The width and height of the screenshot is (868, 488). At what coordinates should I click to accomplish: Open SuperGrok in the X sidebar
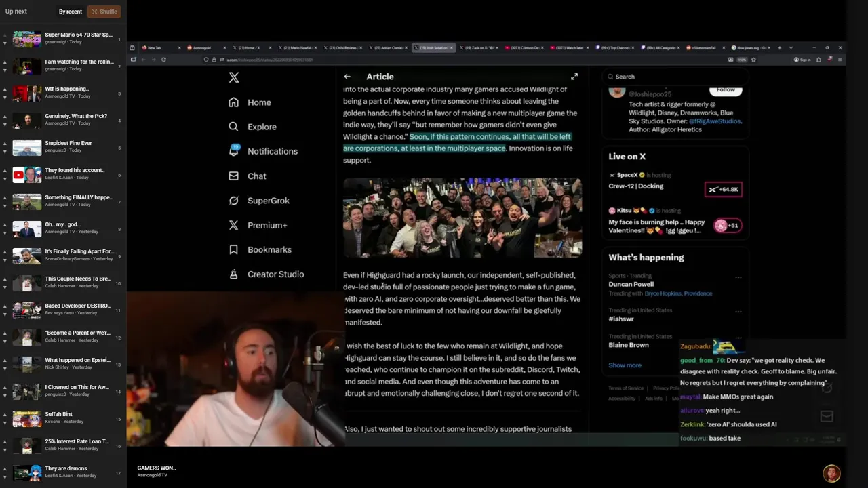[x=258, y=201]
